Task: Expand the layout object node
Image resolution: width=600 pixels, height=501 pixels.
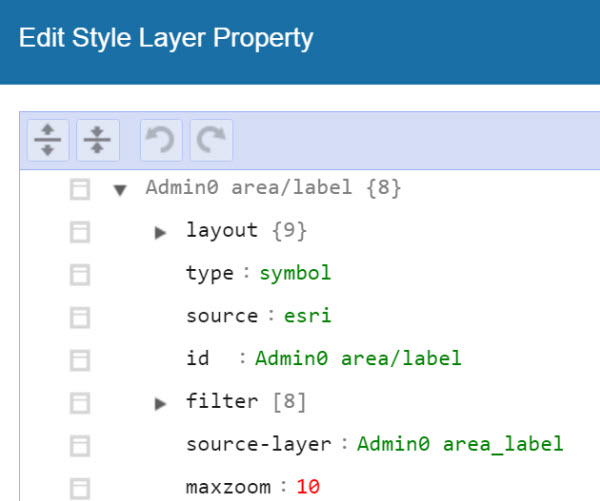Action: (x=160, y=232)
